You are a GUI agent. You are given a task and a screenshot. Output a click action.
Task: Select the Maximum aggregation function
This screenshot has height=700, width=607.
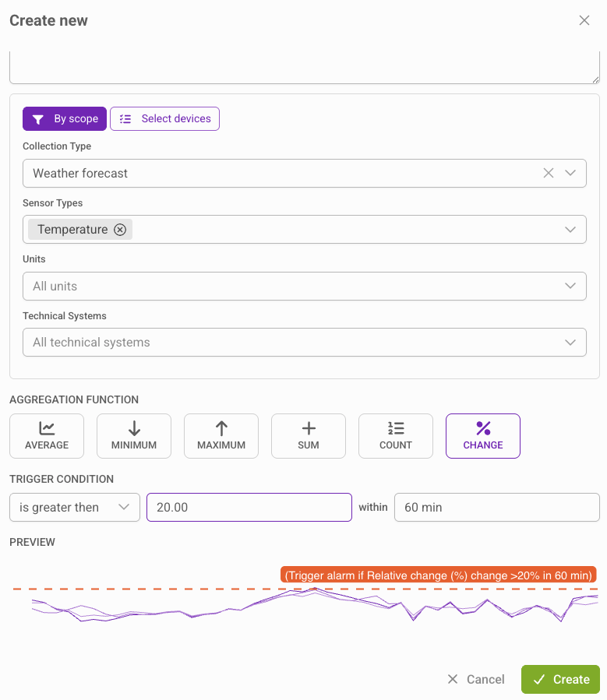[x=221, y=436]
